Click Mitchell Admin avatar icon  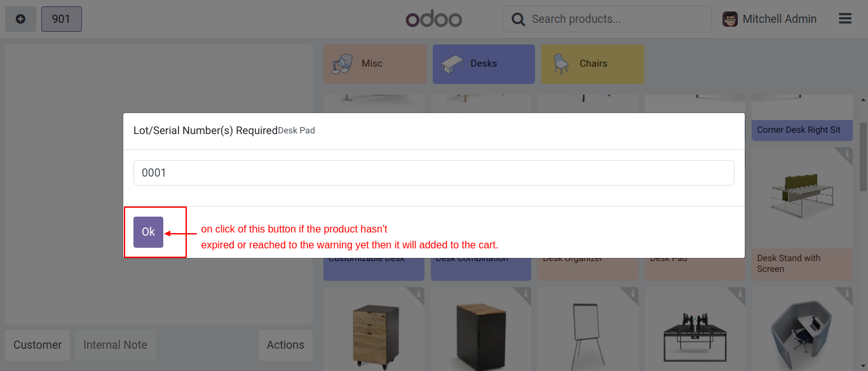(730, 19)
